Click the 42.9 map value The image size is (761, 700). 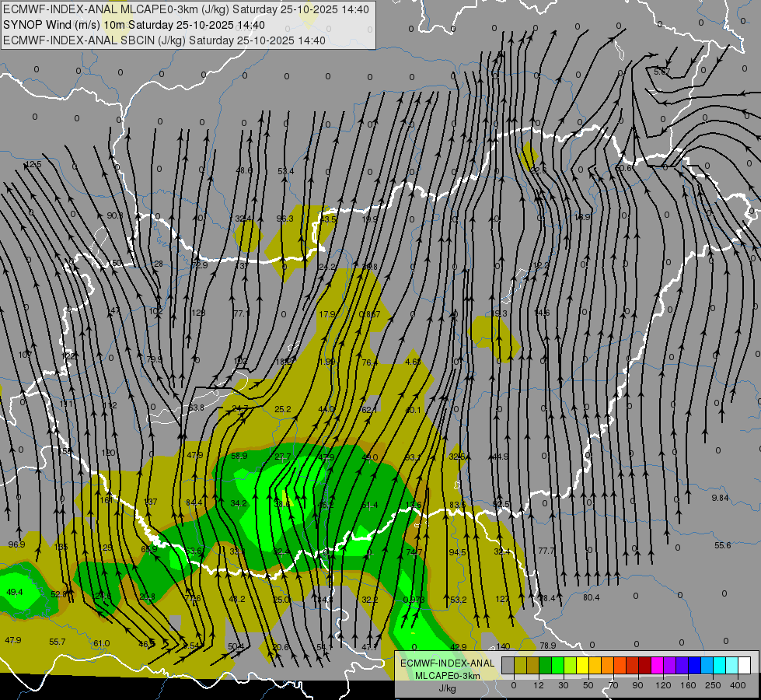tap(458, 646)
